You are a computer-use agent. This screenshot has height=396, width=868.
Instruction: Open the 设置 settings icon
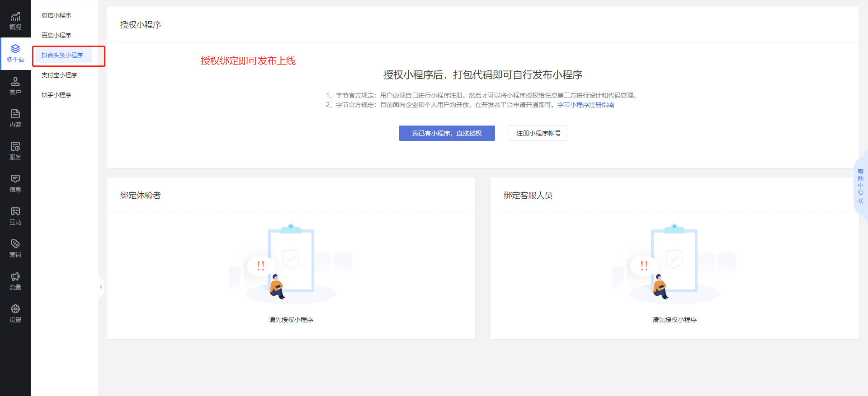[15, 309]
